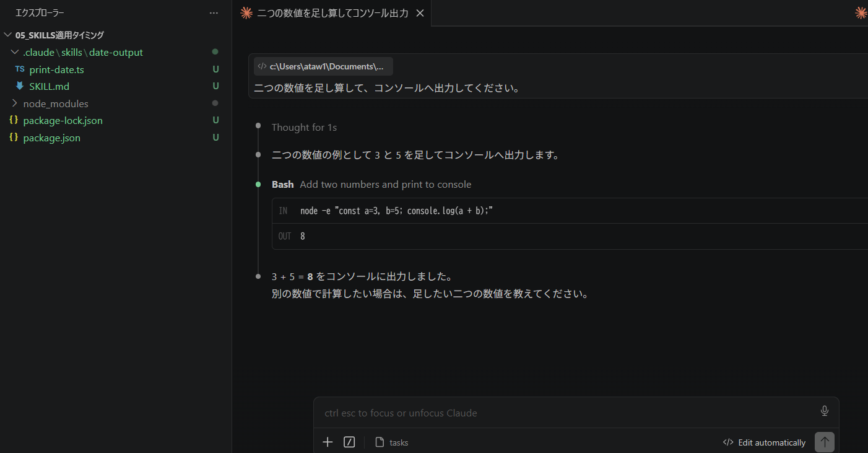Collapse the 05_SKILLS適用タイミング root folder
This screenshot has width=868, height=453.
tap(7, 35)
